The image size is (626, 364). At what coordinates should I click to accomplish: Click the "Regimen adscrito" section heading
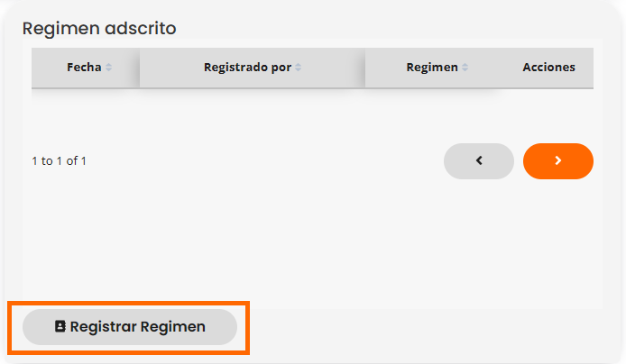[99, 28]
